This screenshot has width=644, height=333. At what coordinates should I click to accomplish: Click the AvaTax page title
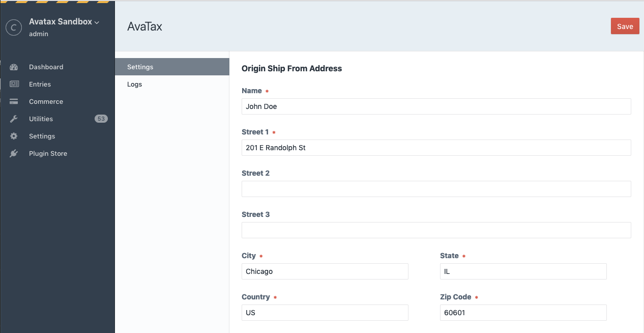tap(144, 27)
